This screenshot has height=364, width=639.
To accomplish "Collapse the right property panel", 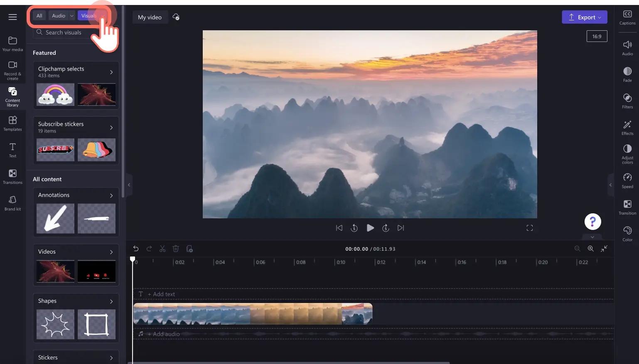I will point(610,185).
